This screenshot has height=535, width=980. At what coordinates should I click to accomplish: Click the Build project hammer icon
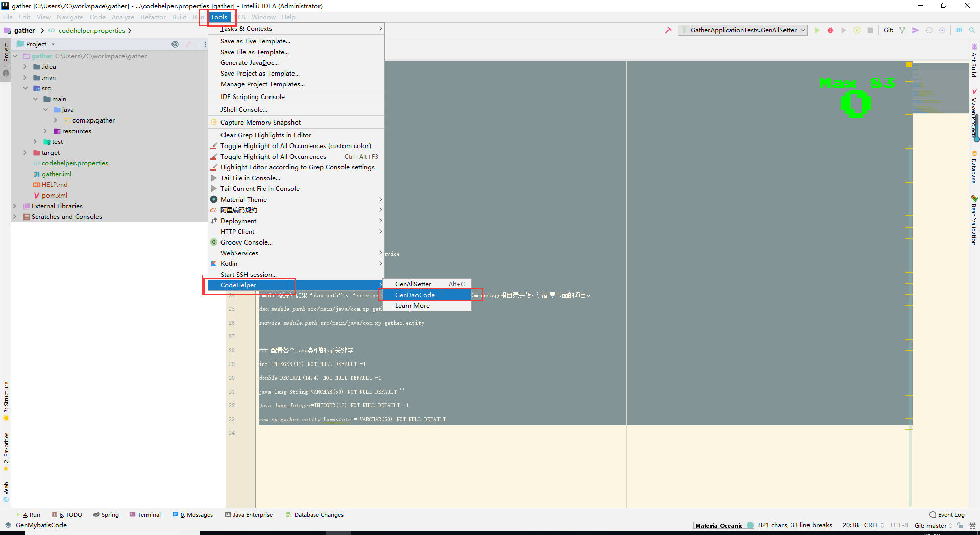click(x=668, y=30)
